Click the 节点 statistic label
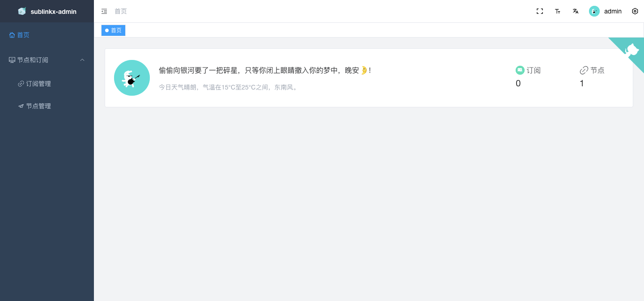 pyautogui.click(x=597, y=70)
